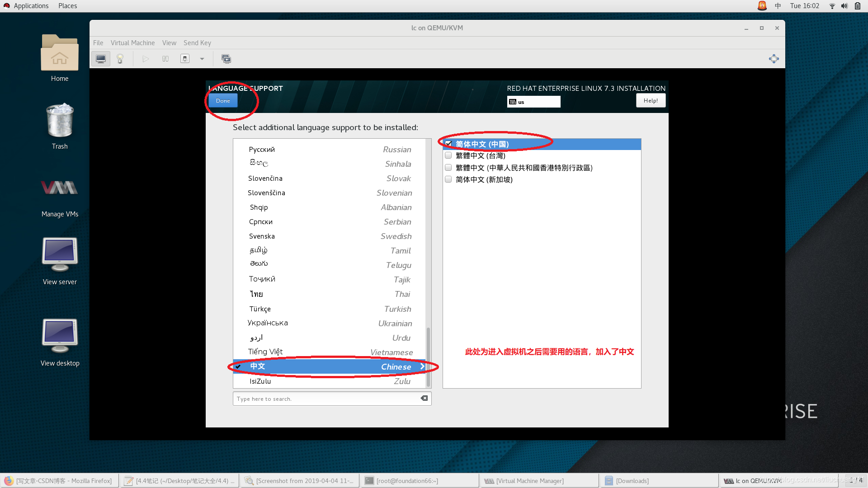Select Vietnamese in the language list
This screenshot has width=868, height=488.
(x=330, y=352)
